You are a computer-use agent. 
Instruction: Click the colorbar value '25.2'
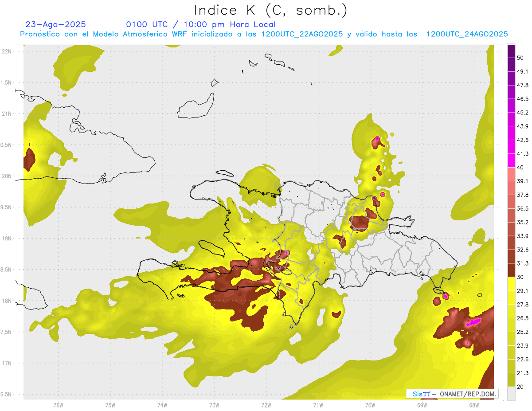point(523,332)
